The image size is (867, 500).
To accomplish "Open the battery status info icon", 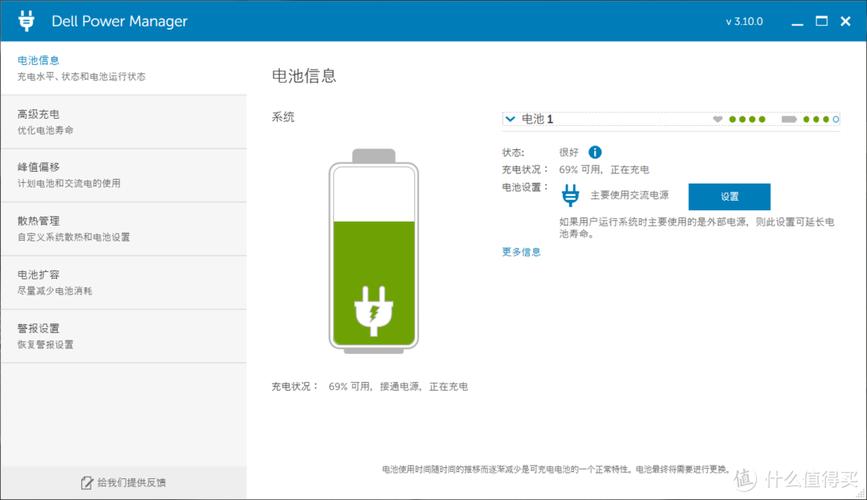I will click(595, 152).
